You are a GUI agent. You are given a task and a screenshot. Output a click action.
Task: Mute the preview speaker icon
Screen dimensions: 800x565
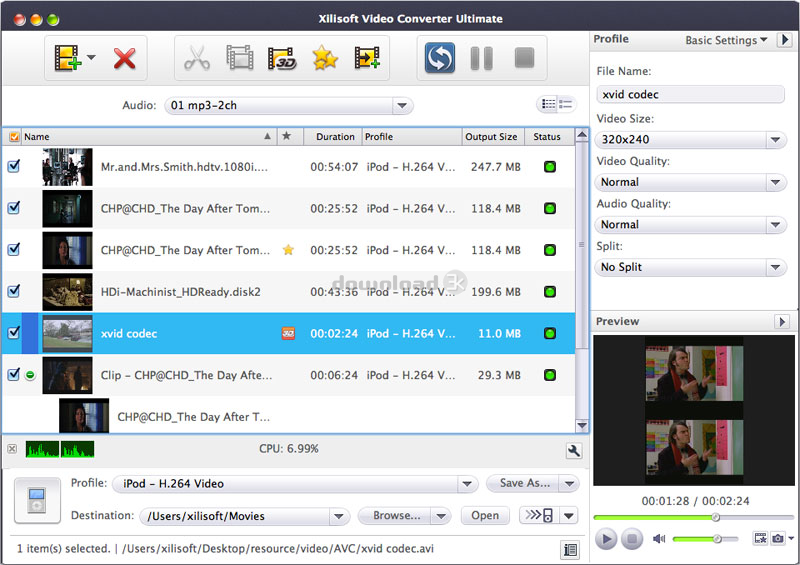pos(659,538)
